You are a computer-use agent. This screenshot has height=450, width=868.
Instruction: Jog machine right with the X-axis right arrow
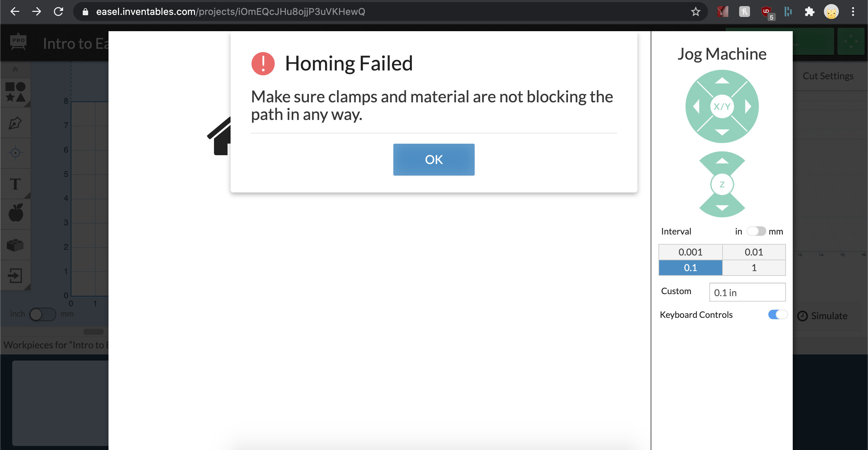coord(748,107)
